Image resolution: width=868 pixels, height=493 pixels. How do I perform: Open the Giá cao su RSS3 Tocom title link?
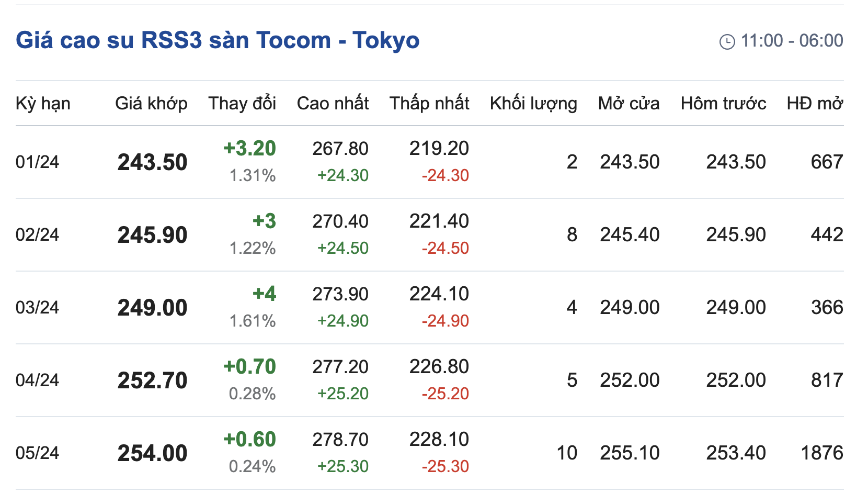point(218,40)
